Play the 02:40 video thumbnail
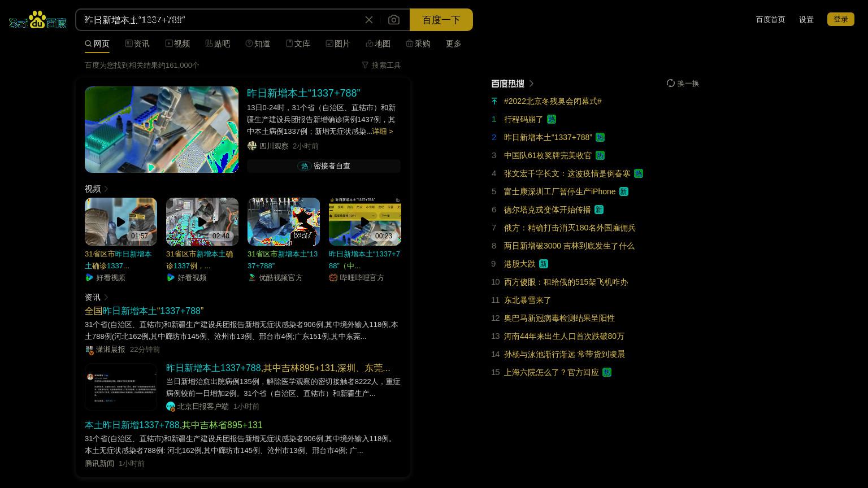The height and width of the screenshot is (488, 868). (x=202, y=221)
